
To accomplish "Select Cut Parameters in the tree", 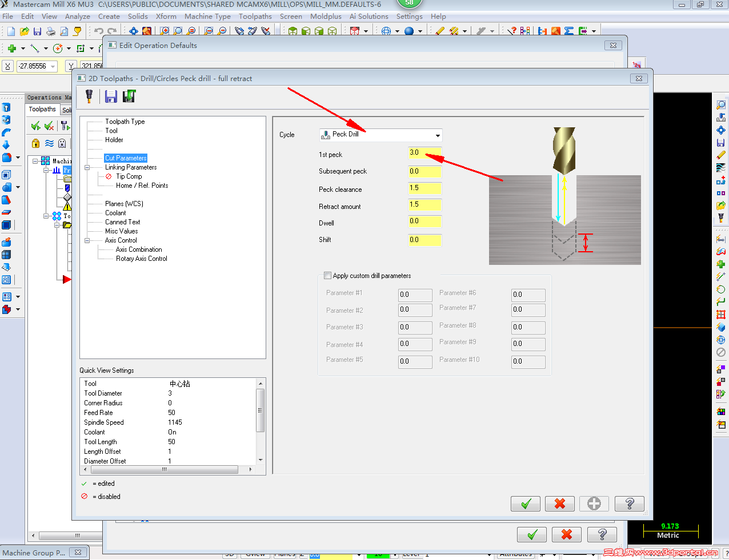I will tap(126, 158).
